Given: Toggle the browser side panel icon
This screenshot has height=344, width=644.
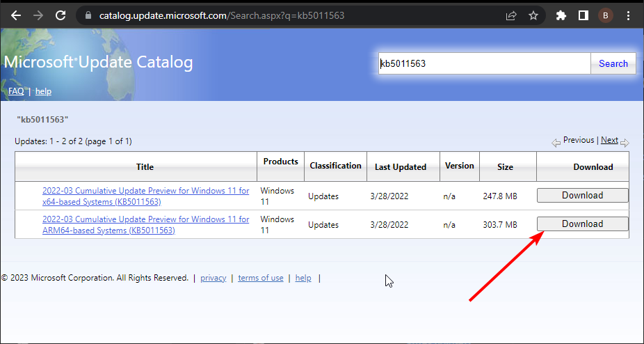Looking at the screenshot, I should [x=583, y=15].
